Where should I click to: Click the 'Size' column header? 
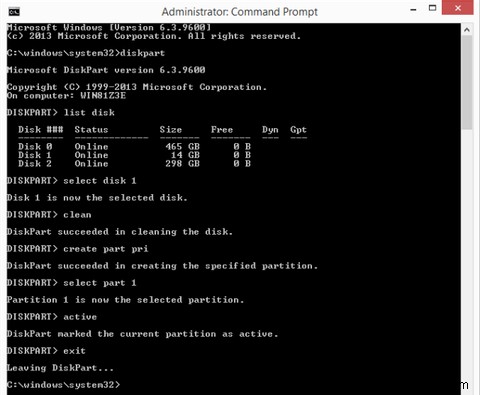(171, 130)
